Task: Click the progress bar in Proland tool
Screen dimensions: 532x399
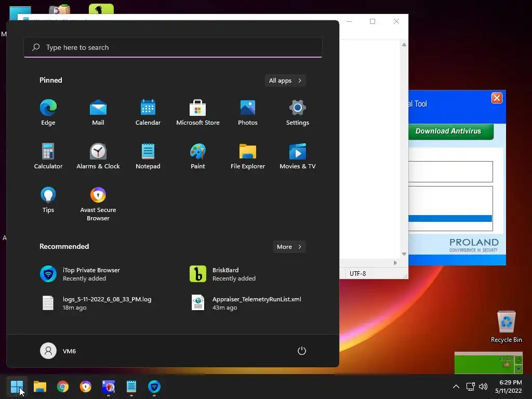Action: [x=450, y=218]
